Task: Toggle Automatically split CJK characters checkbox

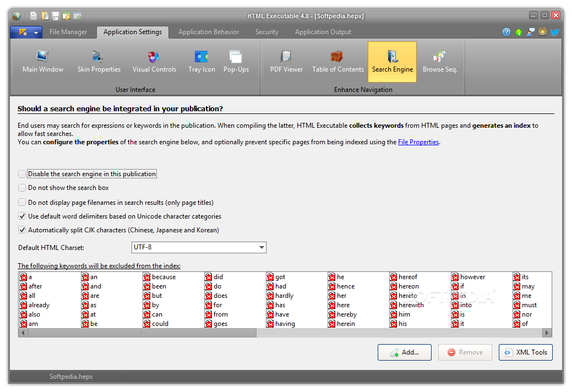Action: [22, 230]
